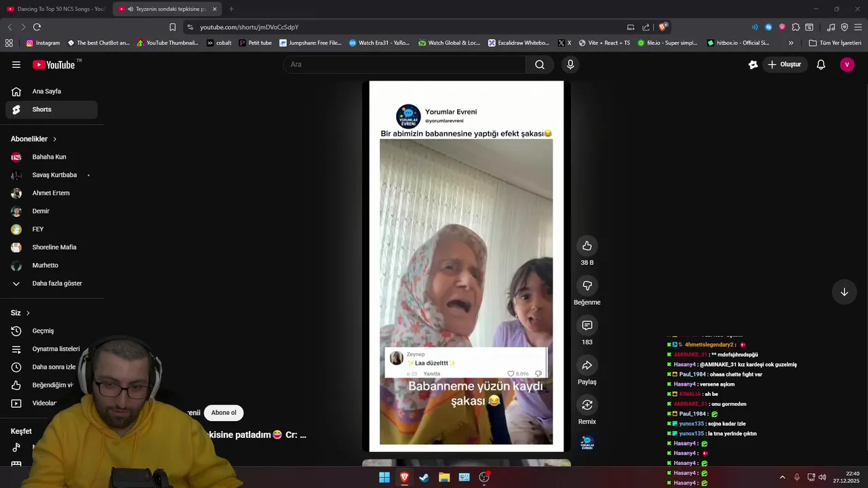Screen dimensions: 868x488
Task: Open the Short's comments panel
Action: click(587, 325)
